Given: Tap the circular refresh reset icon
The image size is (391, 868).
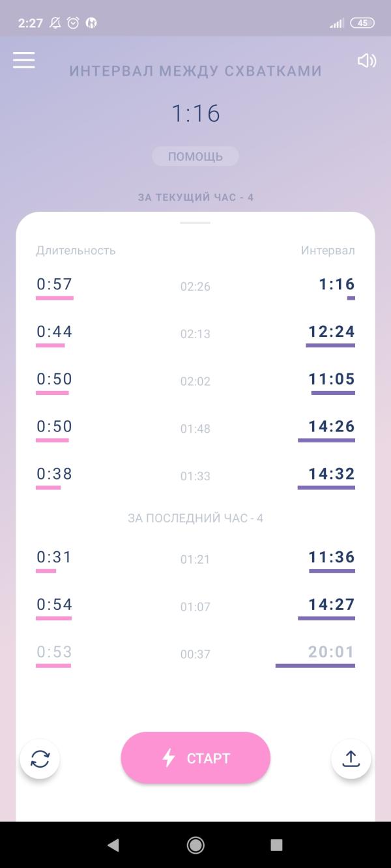Looking at the screenshot, I should [x=40, y=759].
